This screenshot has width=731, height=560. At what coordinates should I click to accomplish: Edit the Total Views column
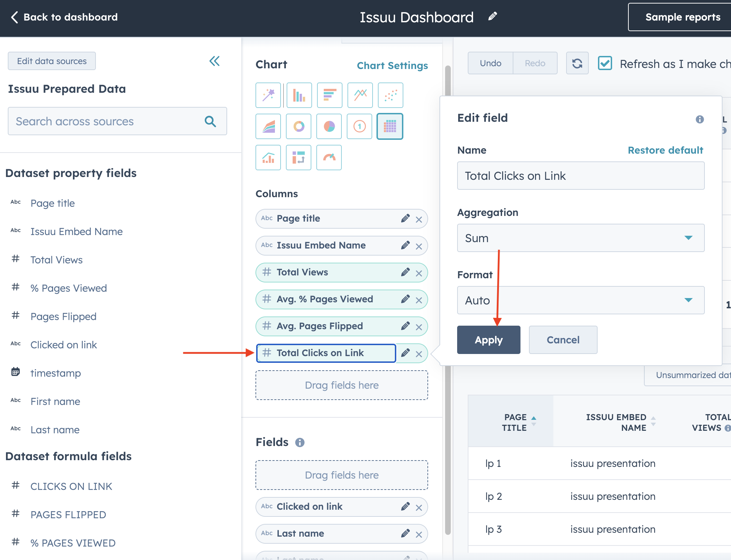tap(405, 272)
